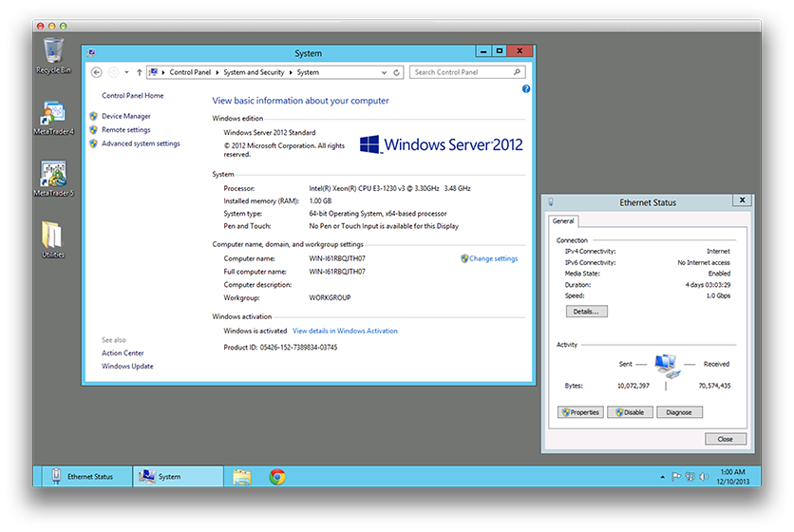Viewport: 794px width, 532px height.
Task: Click the Product ID 05426-152-7389834-03745 text
Action: click(280, 348)
